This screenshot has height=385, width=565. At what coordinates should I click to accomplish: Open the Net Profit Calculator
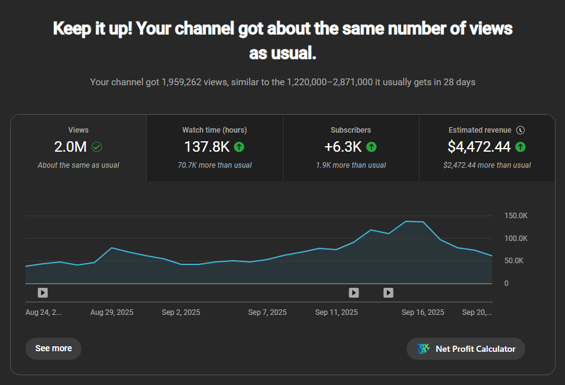coord(466,349)
